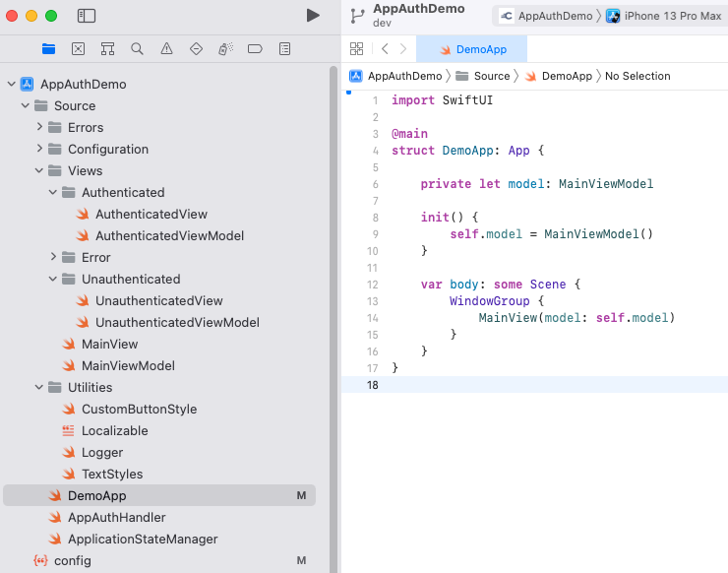The height and width of the screenshot is (573, 728).
Task: Open the config JSON file
Action: click(73, 561)
